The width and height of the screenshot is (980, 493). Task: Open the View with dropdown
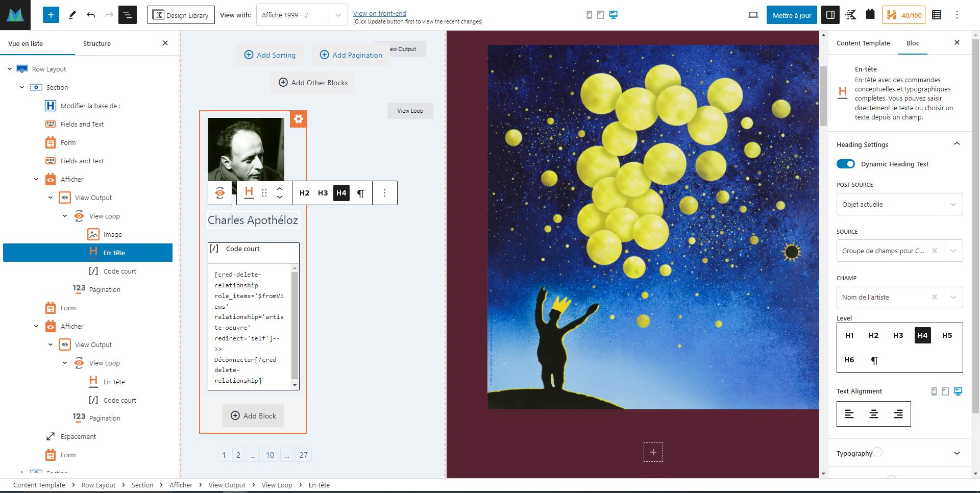click(302, 15)
